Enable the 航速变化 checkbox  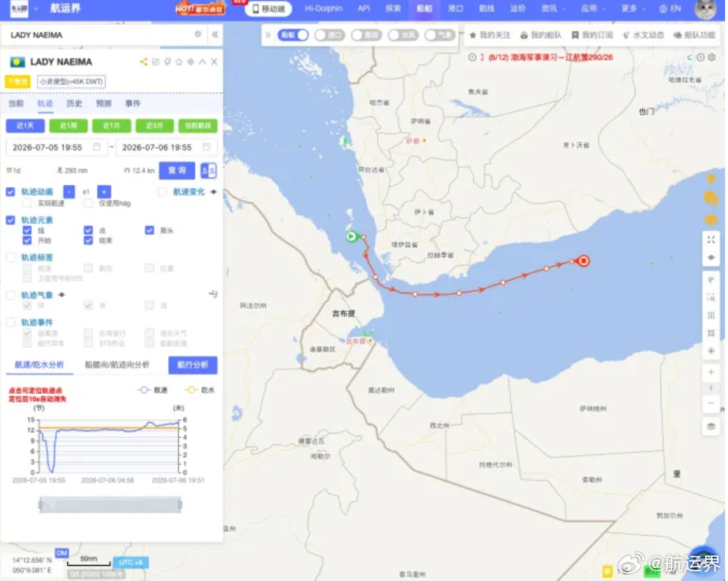click(162, 191)
